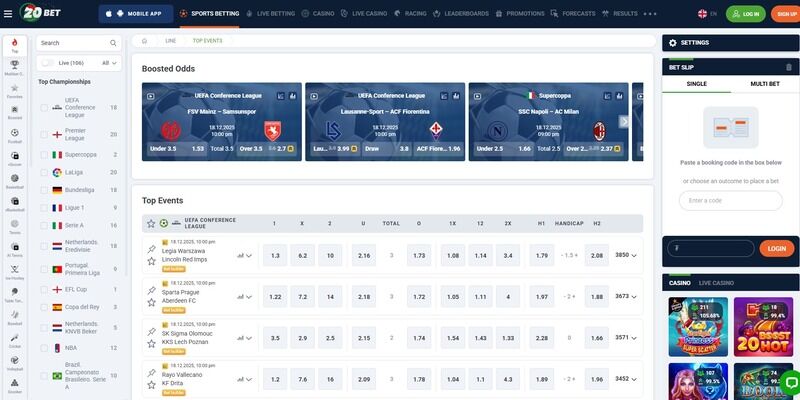
Task: Expand 3452 markets for Rayo Vallecano
Action: pyautogui.click(x=626, y=379)
